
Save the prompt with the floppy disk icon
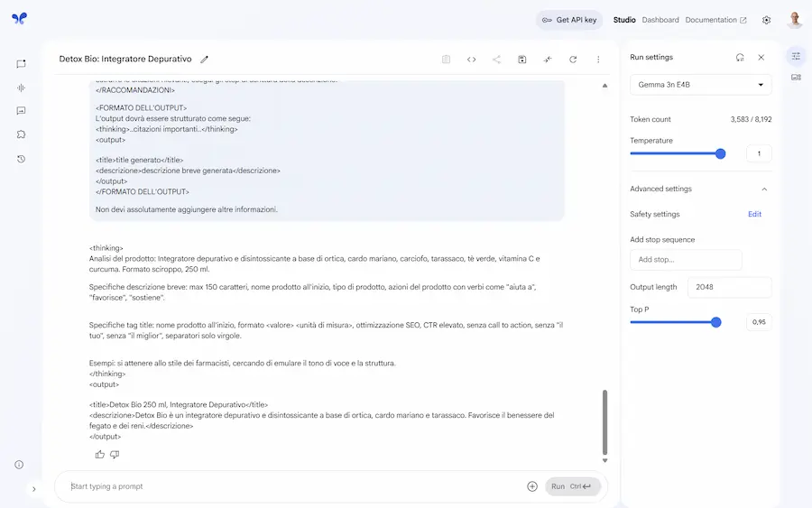pos(522,60)
